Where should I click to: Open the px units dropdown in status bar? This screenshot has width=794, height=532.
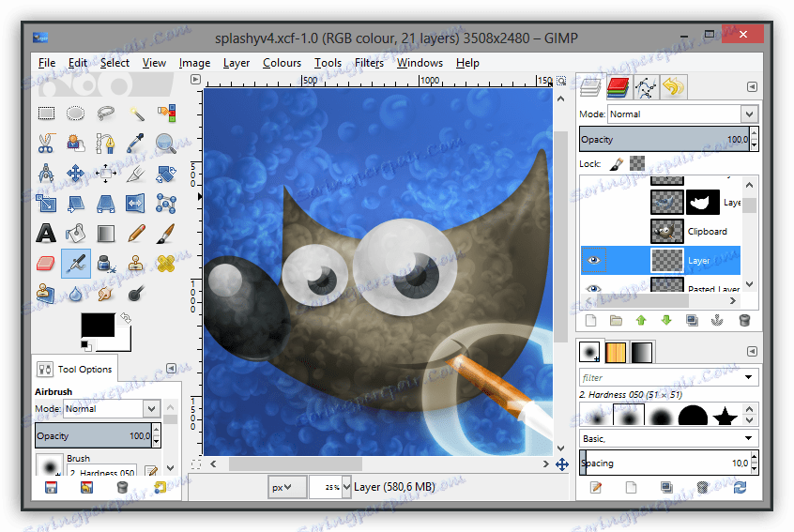(287, 487)
